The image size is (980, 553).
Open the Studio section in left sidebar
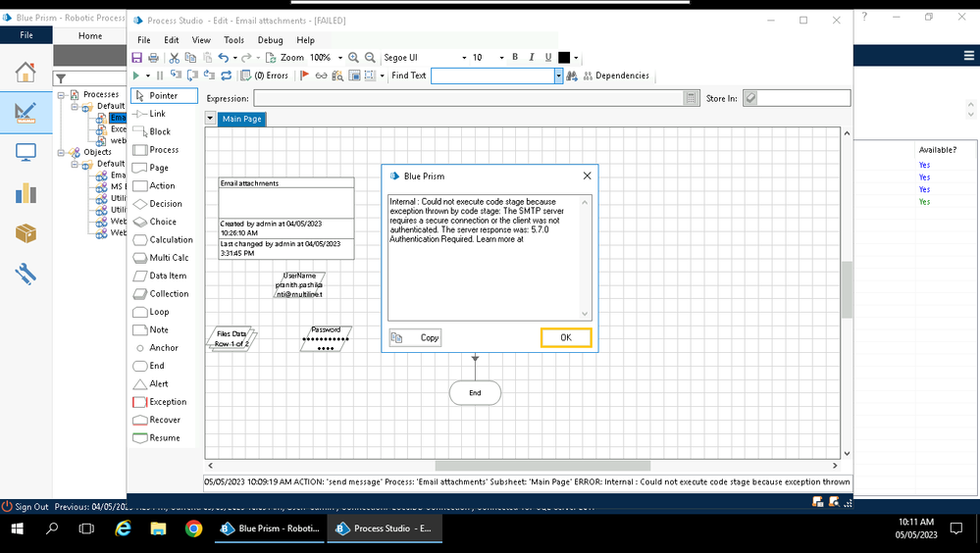click(26, 112)
